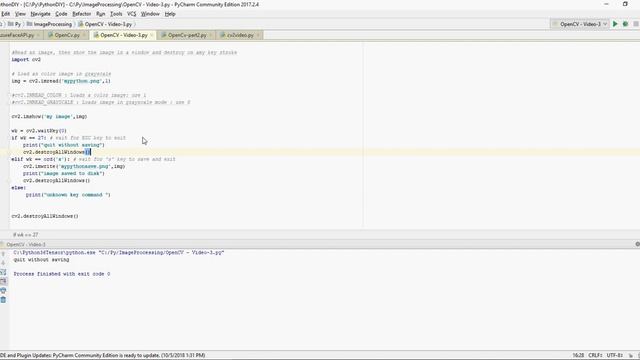Open the View menu

coord(20,14)
